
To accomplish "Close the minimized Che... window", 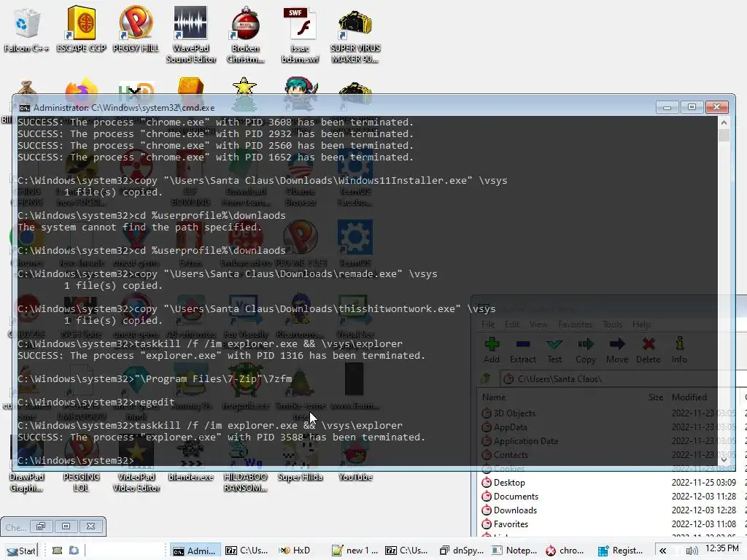I will pyautogui.click(x=90, y=526).
